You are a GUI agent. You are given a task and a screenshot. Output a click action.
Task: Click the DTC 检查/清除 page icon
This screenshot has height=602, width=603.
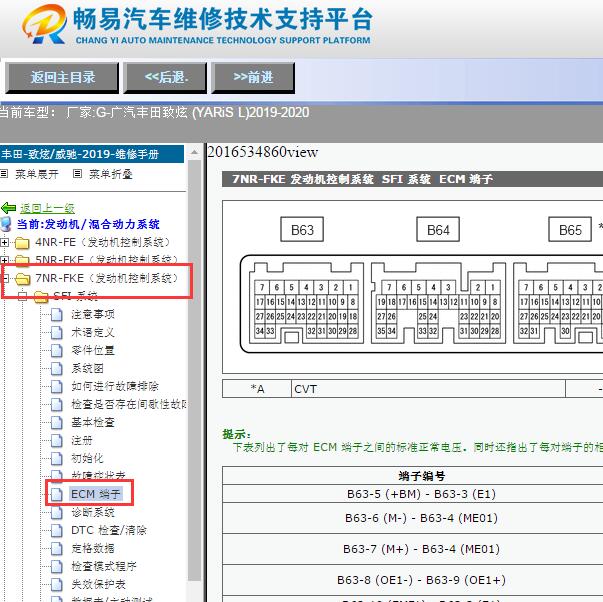pos(57,530)
